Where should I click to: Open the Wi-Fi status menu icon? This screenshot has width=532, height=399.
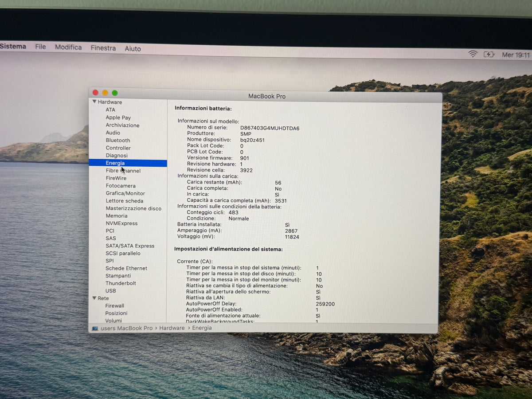(473, 54)
